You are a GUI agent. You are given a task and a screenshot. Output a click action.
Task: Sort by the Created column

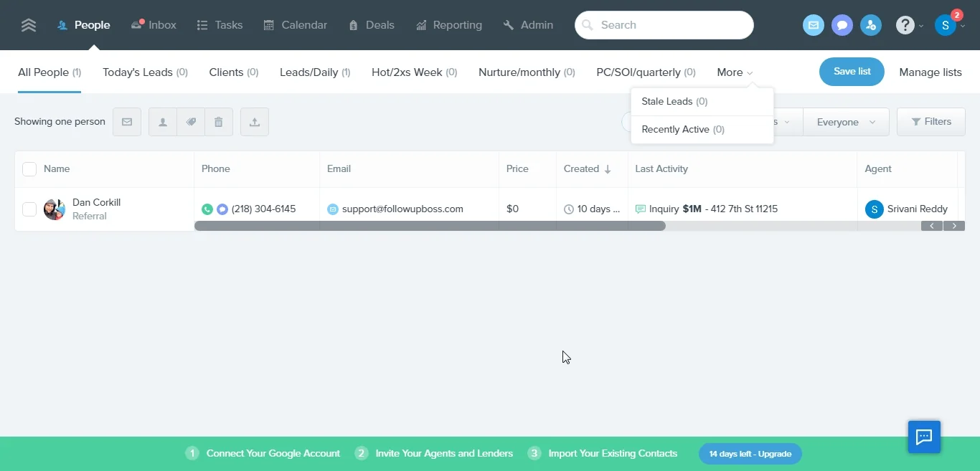588,169
